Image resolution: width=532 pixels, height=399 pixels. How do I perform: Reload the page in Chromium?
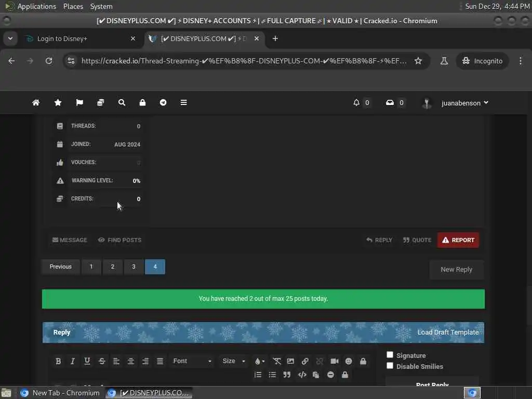[49, 61]
